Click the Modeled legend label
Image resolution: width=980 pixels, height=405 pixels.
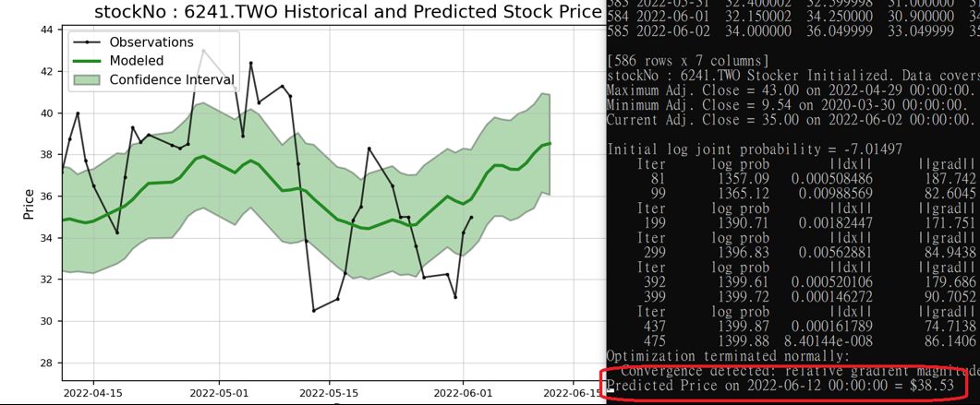coord(137,61)
